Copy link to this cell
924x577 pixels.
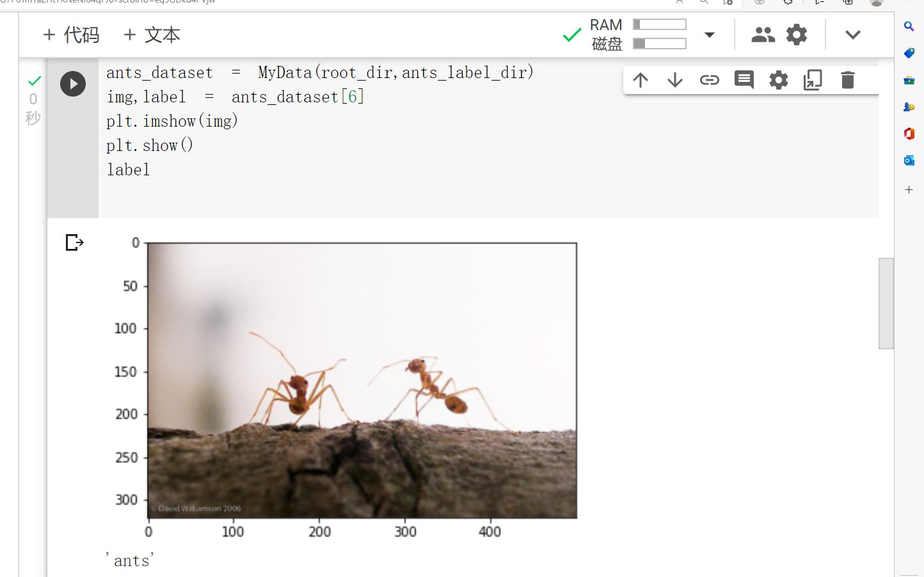(x=710, y=80)
